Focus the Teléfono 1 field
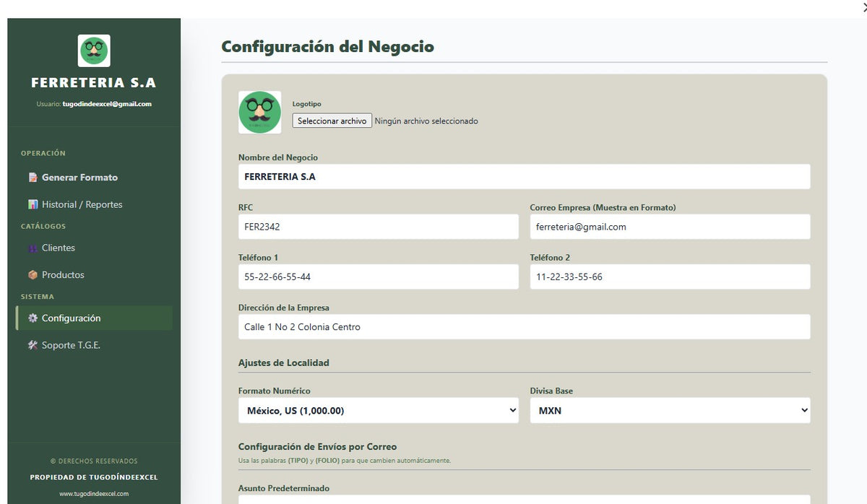The height and width of the screenshot is (504, 867). point(379,277)
